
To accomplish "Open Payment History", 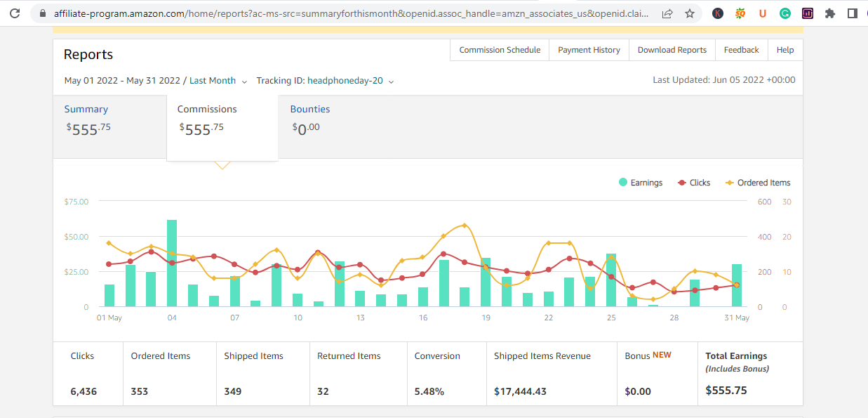I will [x=589, y=50].
